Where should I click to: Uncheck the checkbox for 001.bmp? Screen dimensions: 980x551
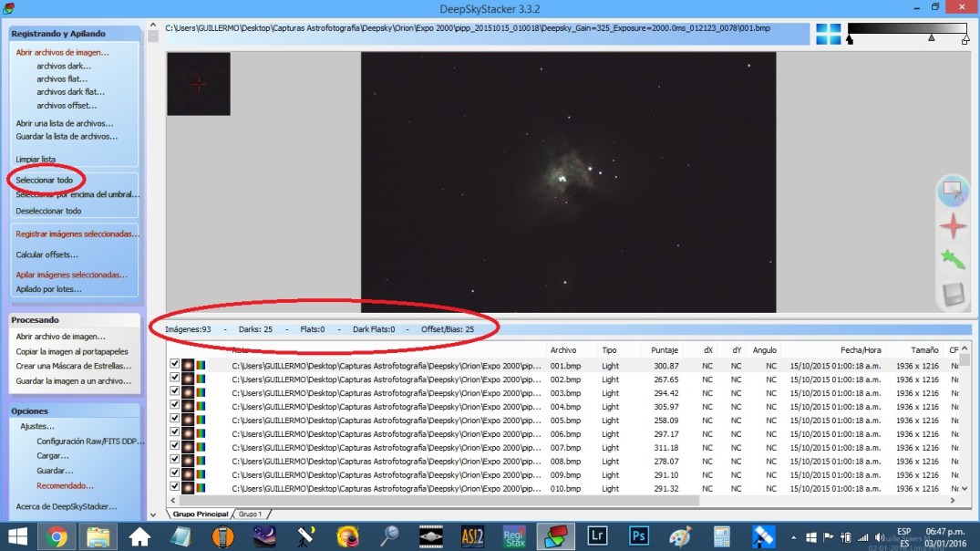pyautogui.click(x=173, y=365)
